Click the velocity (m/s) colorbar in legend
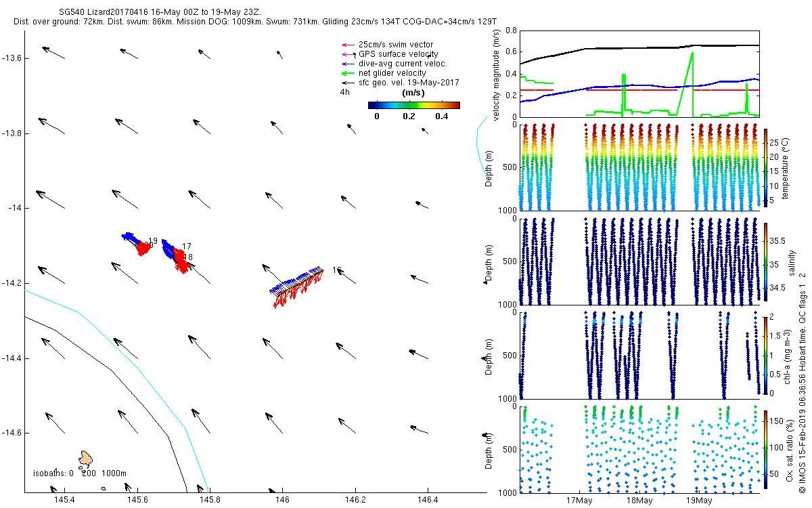The image size is (812, 508). click(413, 105)
